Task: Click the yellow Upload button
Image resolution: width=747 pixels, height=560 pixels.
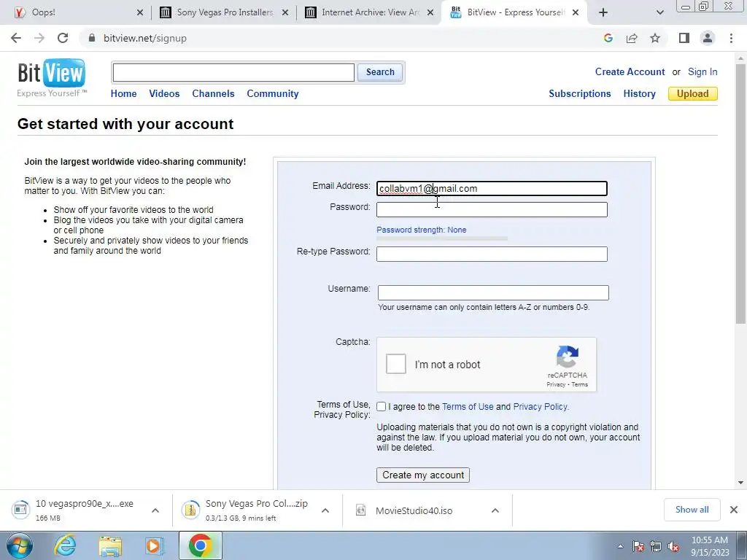Action: [693, 94]
